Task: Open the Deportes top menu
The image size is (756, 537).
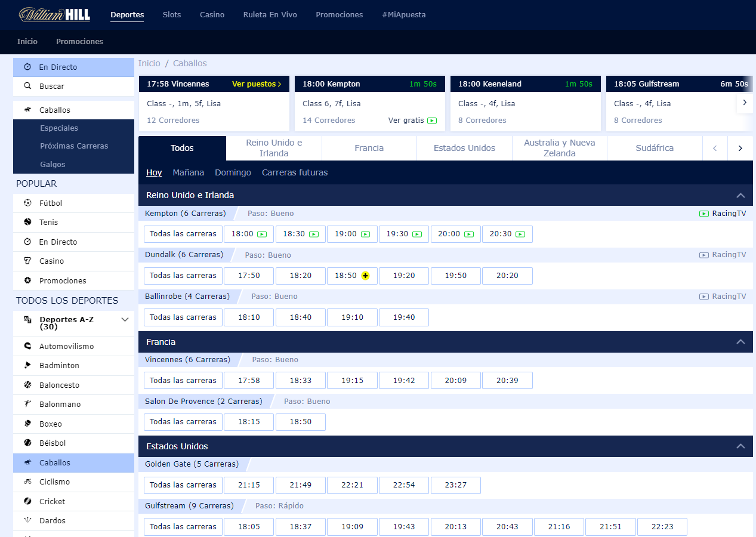Action: click(127, 15)
